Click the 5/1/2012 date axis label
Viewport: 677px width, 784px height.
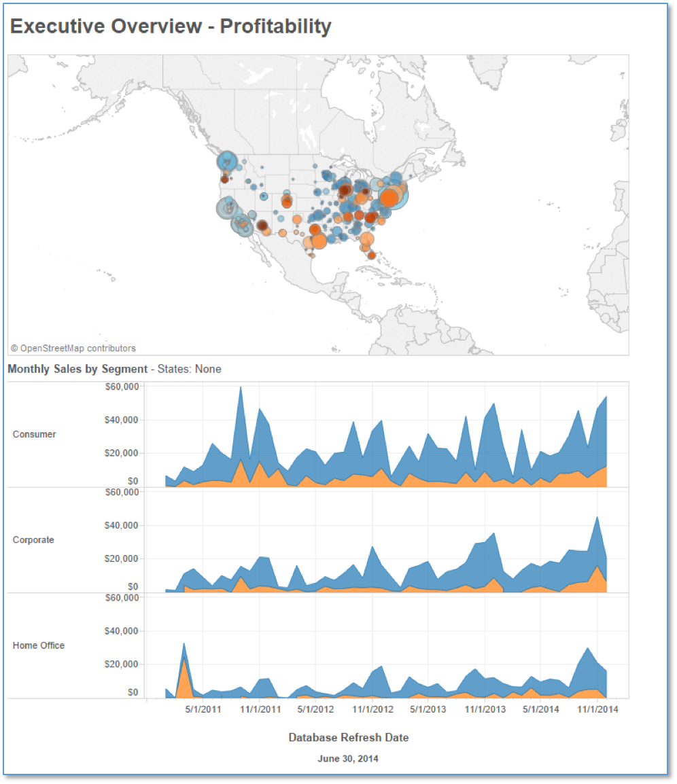[315, 709]
